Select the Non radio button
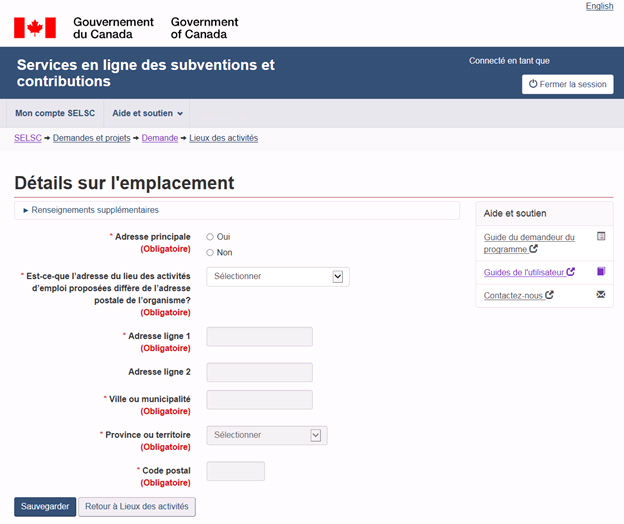Image resolution: width=624 pixels, height=524 pixels. [x=210, y=252]
